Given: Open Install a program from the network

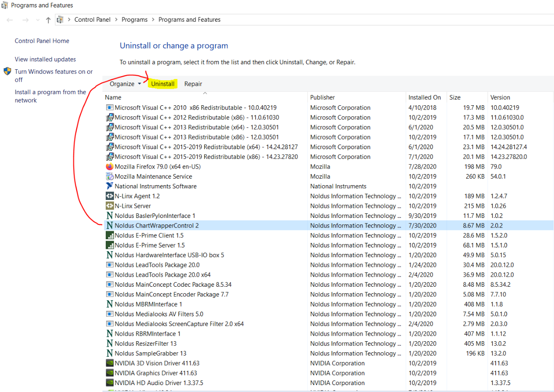Looking at the screenshot, I should [x=50, y=96].
